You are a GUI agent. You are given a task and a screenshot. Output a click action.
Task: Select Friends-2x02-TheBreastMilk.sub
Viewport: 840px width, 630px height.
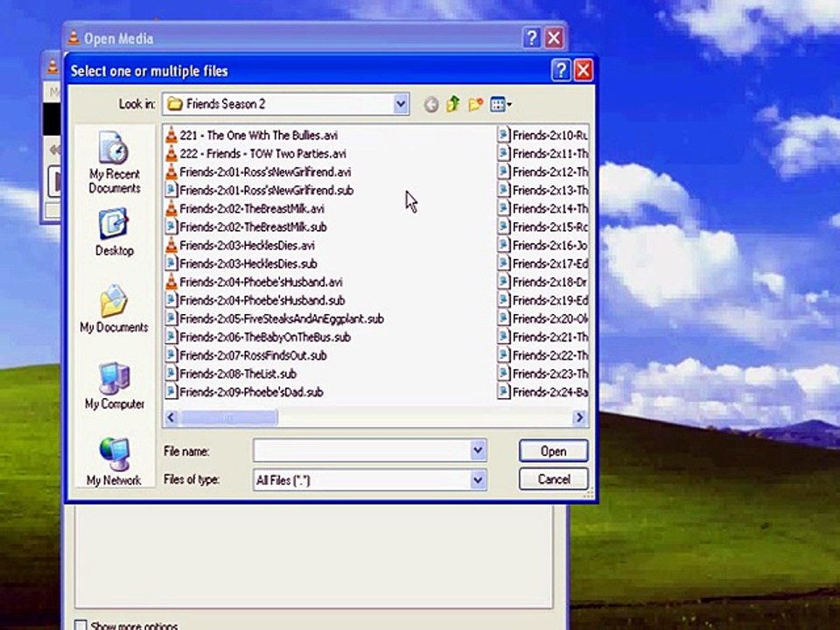[246, 227]
